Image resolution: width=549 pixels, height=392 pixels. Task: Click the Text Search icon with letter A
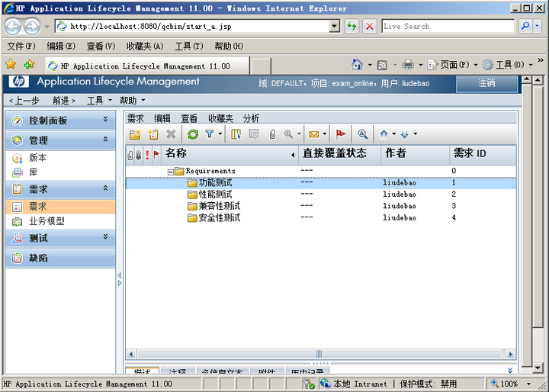(362, 134)
